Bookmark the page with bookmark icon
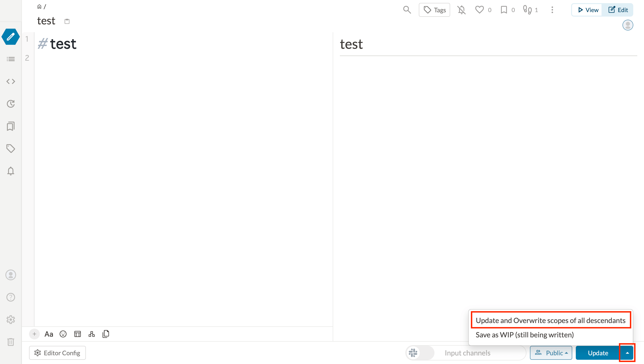Image resolution: width=644 pixels, height=364 pixels. (x=504, y=10)
